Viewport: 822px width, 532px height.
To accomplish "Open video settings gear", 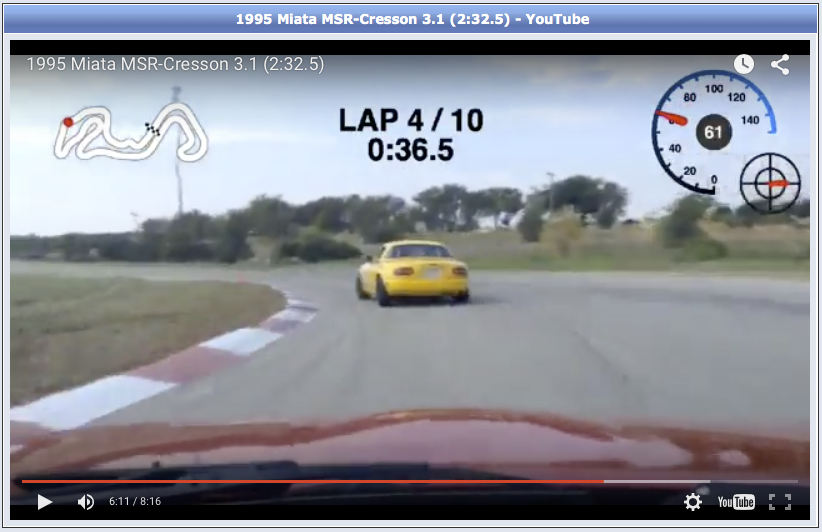I will click(x=693, y=502).
